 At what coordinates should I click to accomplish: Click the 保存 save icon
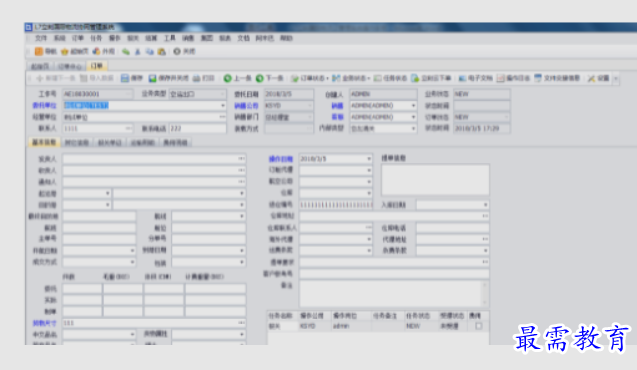coord(125,78)
